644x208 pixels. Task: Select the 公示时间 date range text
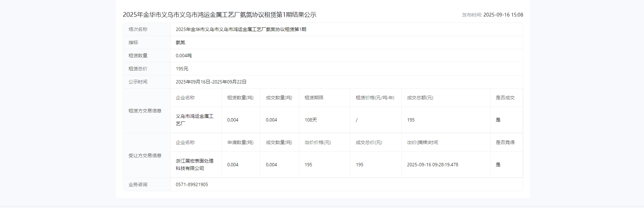pyautogui.click(x=211, y=82)
